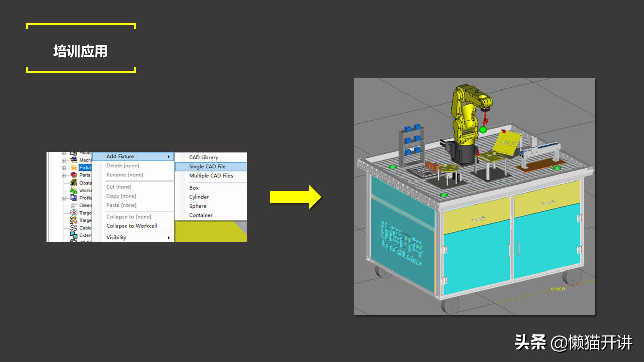Expand the Parts tree node

coord(64,175)
